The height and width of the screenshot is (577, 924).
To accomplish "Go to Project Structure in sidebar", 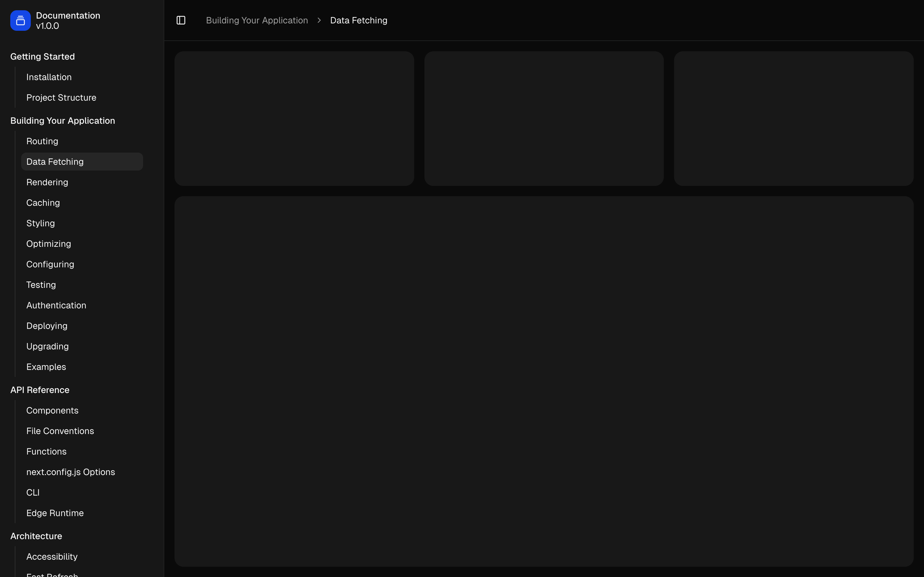I will pyautogui.click(x=61, y=98).
